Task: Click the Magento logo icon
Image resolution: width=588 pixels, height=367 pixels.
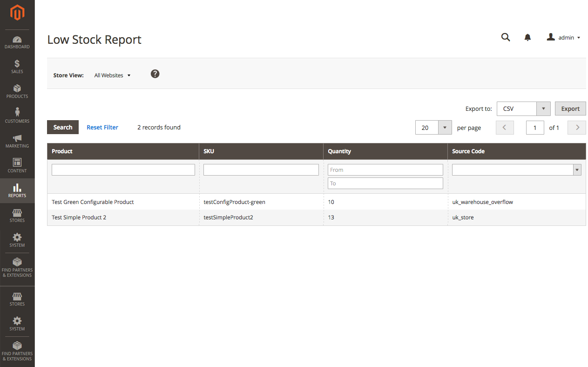Action: pyautogui.click(x=17, y=13)
